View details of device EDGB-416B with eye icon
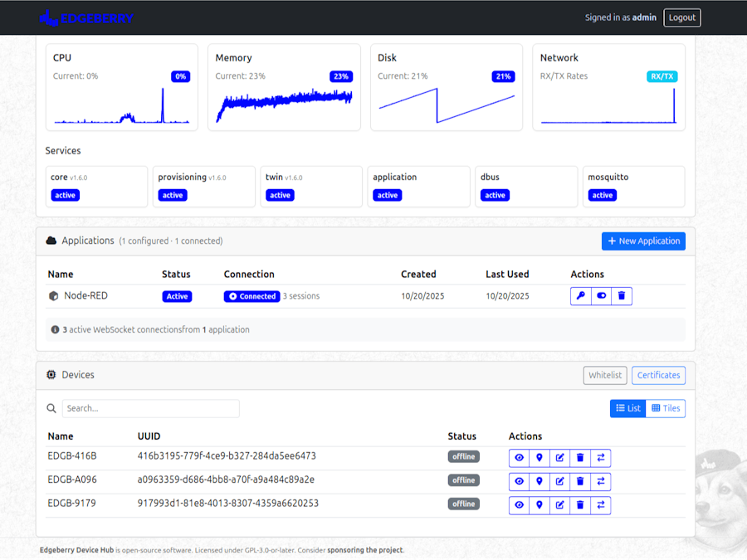Screen dimensions: 747x560 click(519, 456)
